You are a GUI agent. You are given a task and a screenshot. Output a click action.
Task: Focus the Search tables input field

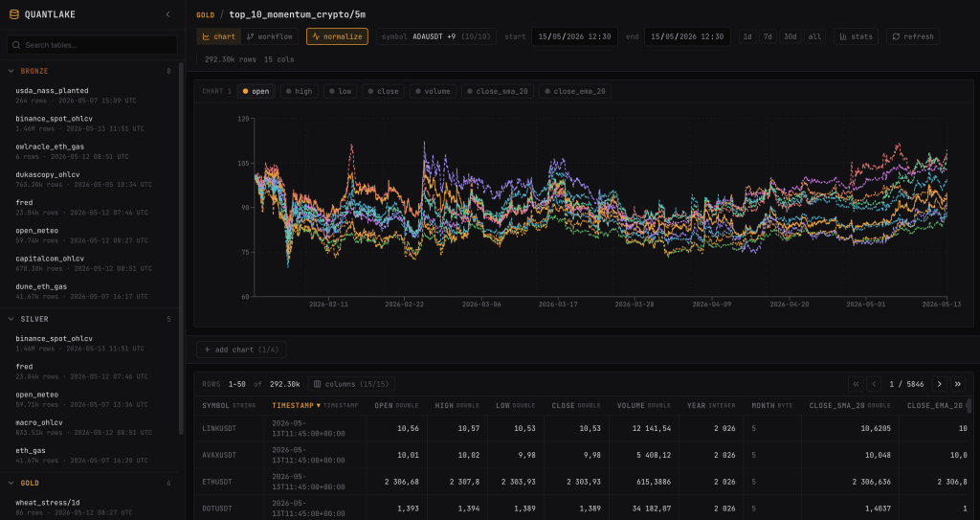[93, 45]
